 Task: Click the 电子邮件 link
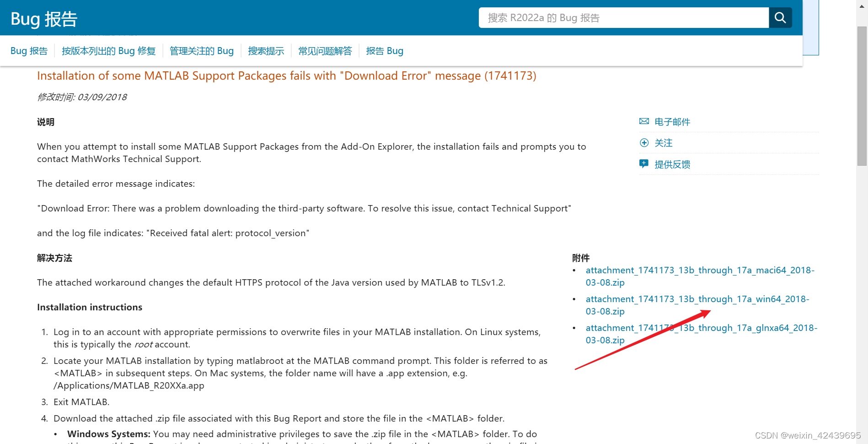coord(672,122)
